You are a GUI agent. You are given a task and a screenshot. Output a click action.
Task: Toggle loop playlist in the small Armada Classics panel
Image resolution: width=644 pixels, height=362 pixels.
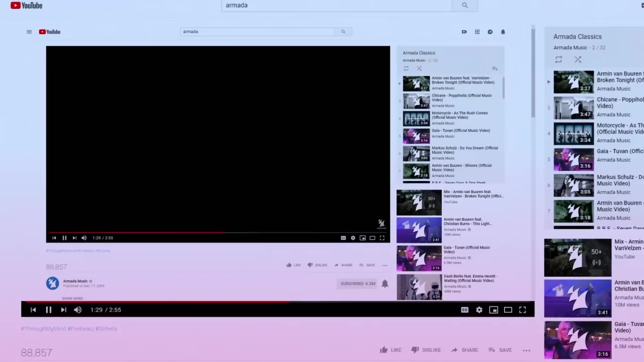[406, 68]
